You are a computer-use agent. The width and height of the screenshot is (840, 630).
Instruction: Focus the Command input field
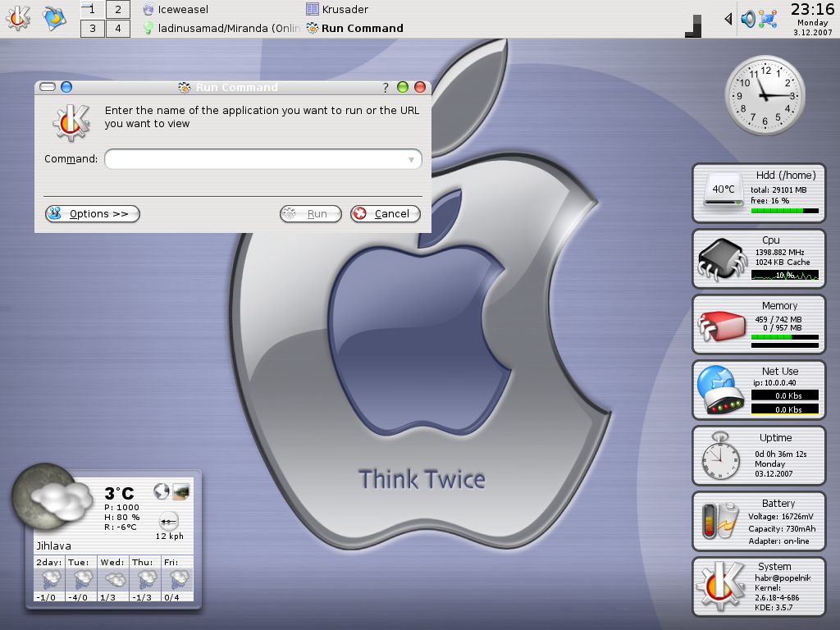[263, 159]
